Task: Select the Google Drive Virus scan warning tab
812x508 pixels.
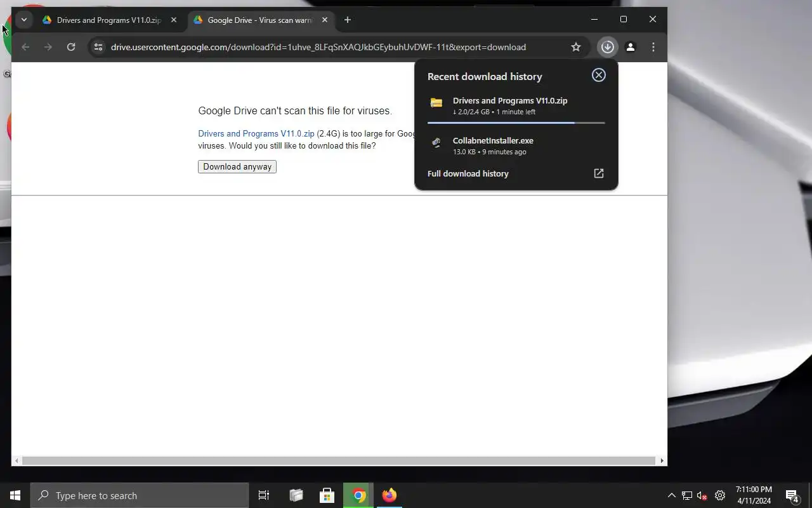Action: [261, 20]
